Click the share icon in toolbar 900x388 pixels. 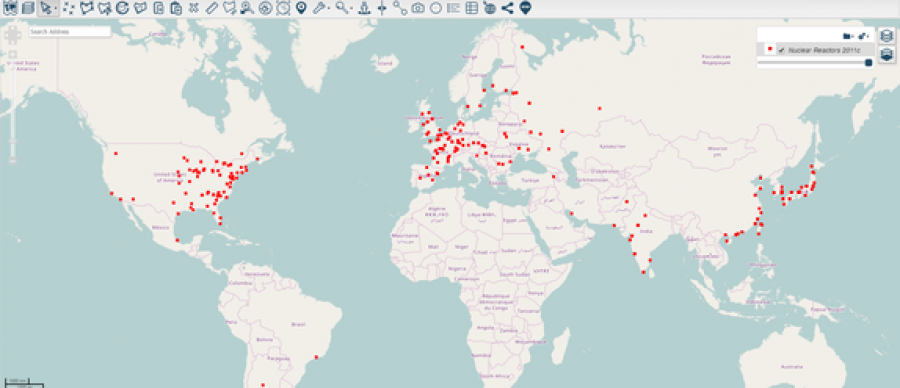507,8
